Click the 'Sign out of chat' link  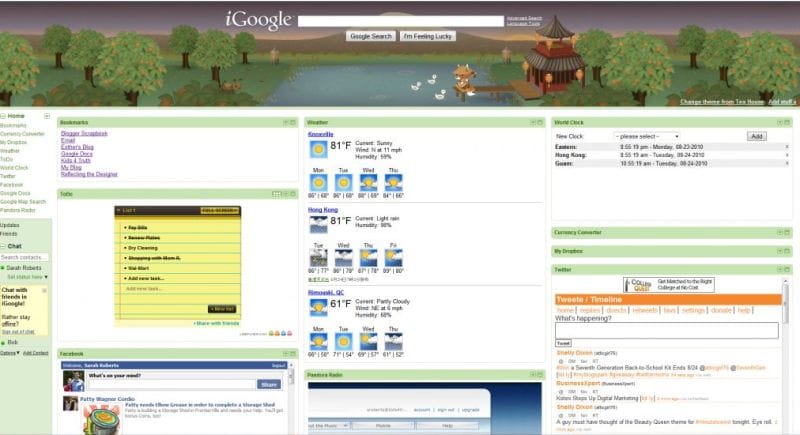tap(18, 331)
